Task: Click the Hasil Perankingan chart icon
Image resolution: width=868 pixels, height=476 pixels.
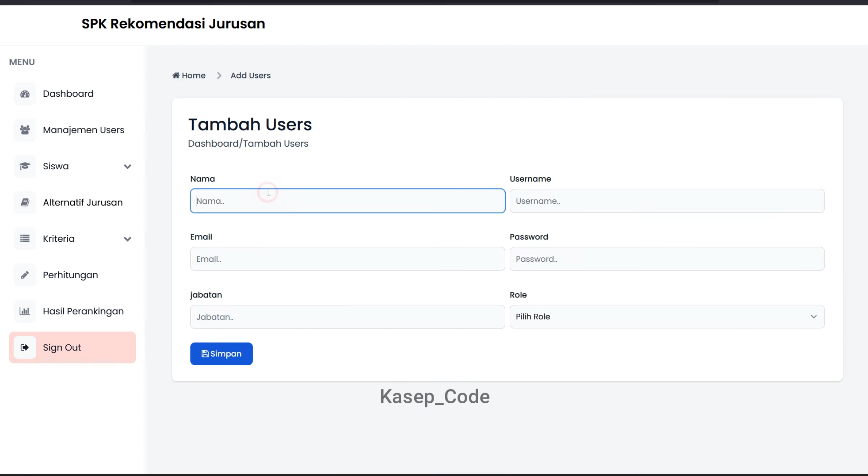Action: coord(25,311)
